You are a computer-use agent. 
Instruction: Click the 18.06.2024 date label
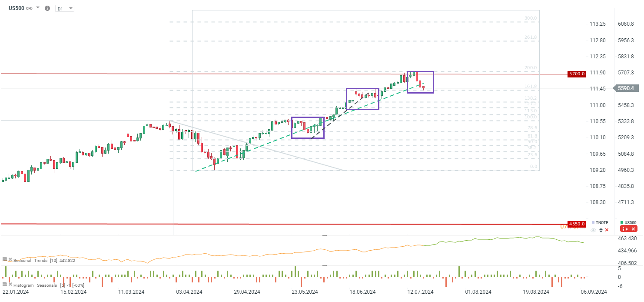362,292
